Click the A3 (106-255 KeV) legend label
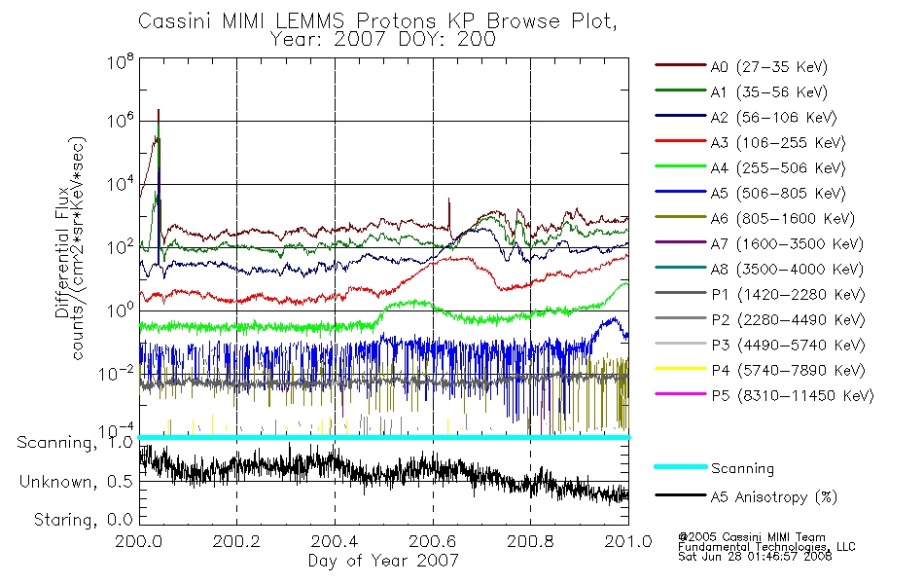This screenshot has width=924, height=584. pyautogui.click(x=778, y=143)
